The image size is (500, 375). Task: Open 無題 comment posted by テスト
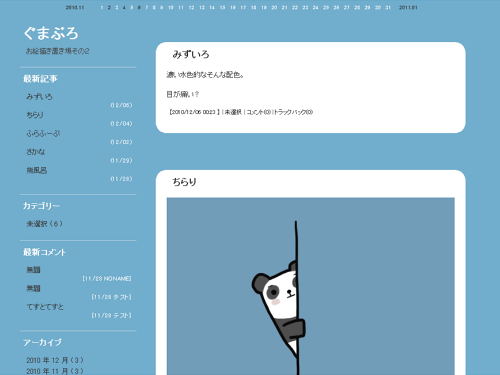pos(33,288)
